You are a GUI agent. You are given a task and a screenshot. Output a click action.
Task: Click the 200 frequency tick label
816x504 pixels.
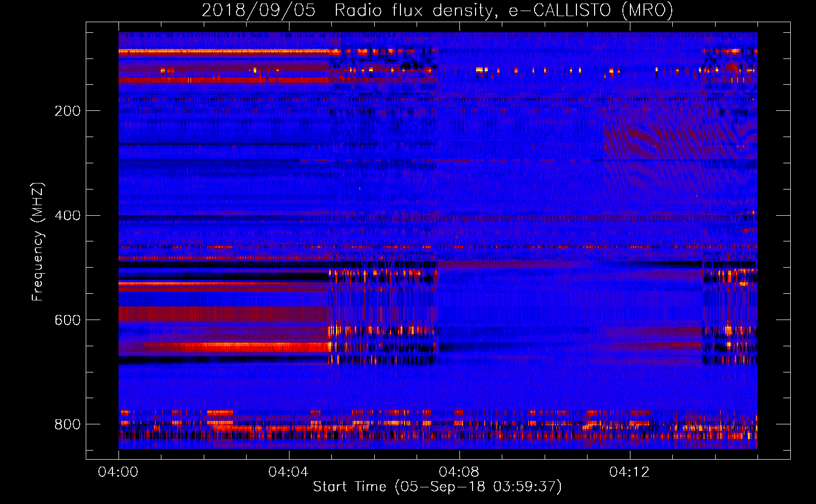click(68, 111)
